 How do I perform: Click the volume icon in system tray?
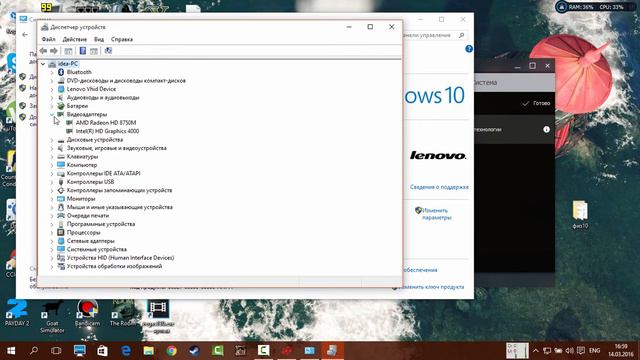point(569,351)
